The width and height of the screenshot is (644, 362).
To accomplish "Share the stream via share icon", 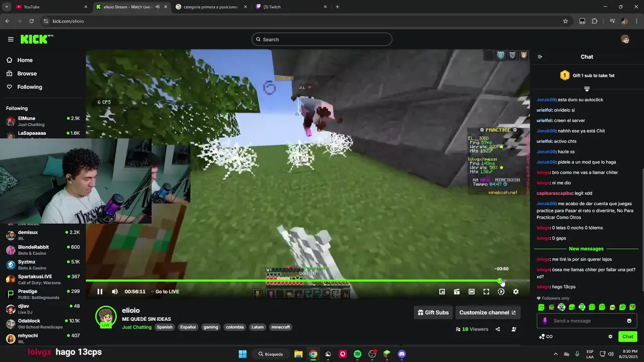I will (498, 329).
